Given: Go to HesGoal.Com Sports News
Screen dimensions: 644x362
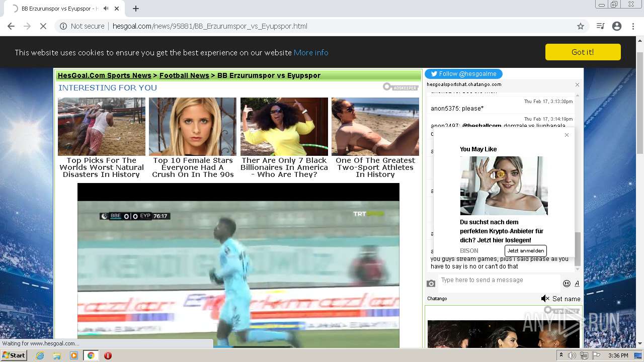Looking at the screenshot, I should coord(105,75).
